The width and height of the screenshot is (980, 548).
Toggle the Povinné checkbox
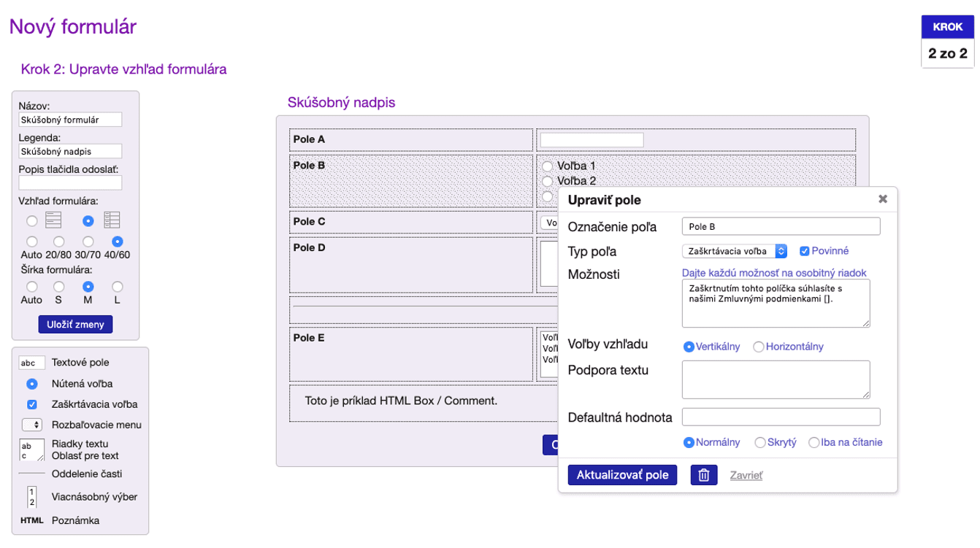(x=805, y=251)
